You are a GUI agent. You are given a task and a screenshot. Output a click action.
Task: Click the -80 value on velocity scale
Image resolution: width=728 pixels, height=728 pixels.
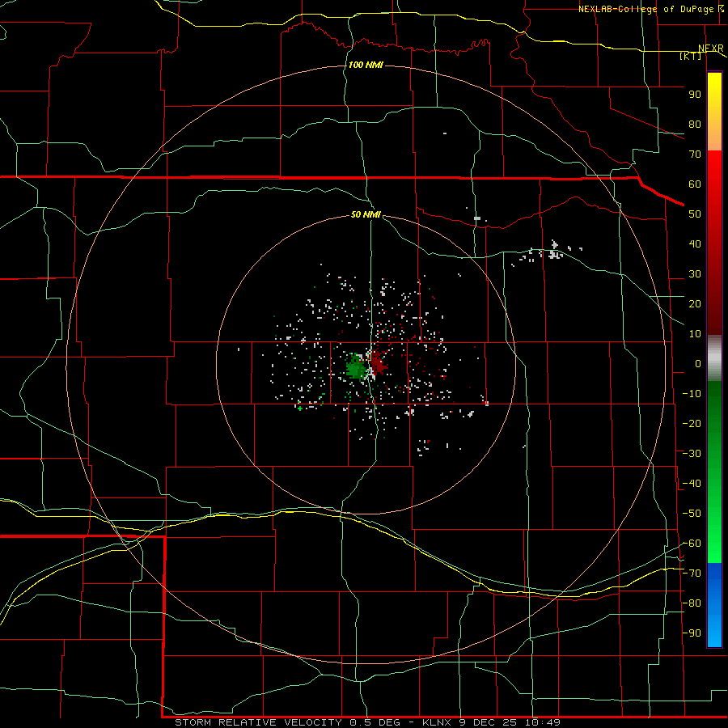point(692,603)
